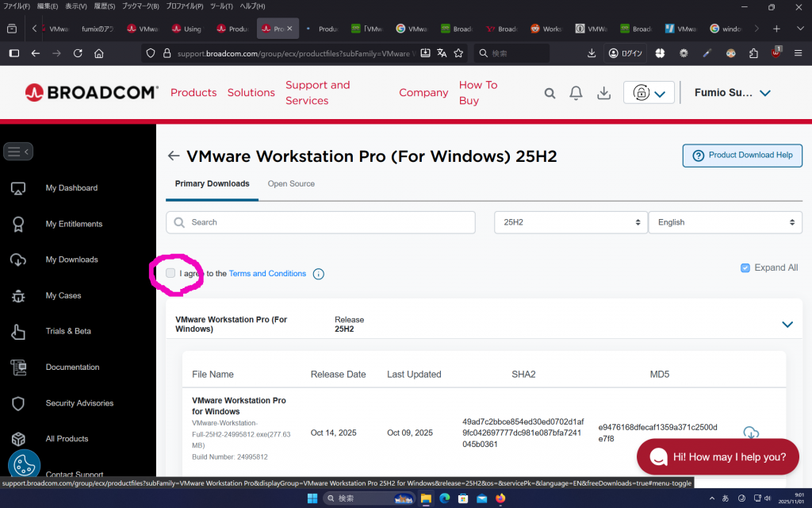Click the header download tray icon
The height and width of the screenshot is (508, 812).
(603, 93)
